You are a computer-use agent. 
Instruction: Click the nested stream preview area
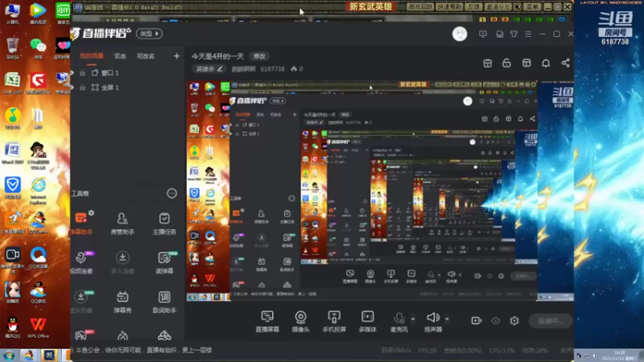tap(380, 191)
